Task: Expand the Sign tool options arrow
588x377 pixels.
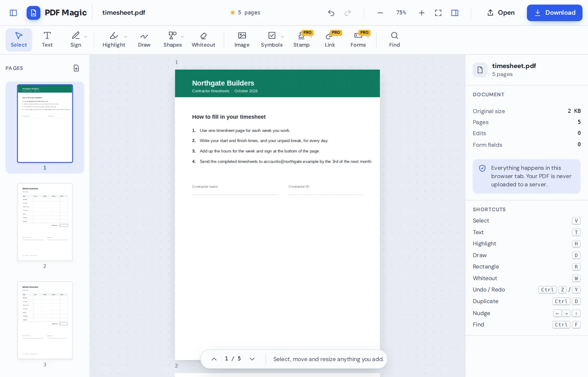Action: click(x=86, y=37)
